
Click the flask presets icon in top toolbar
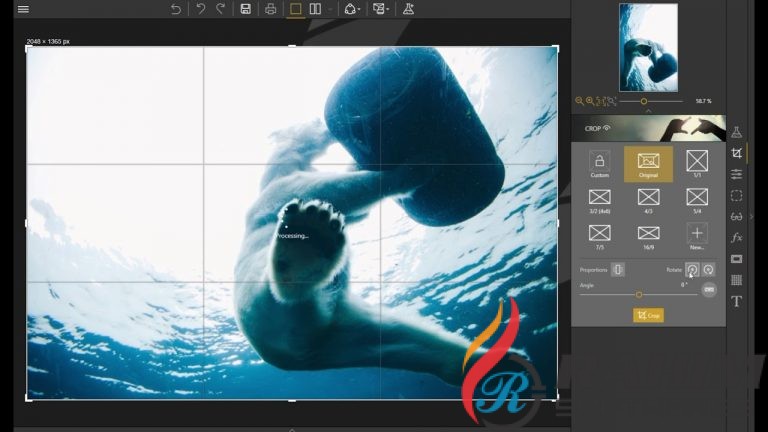click(x=408, y=9)
